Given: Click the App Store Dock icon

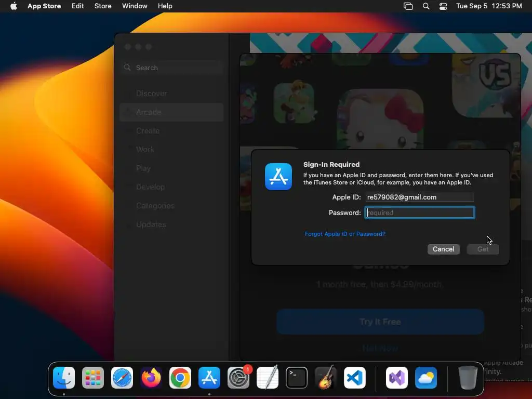Looking at the screenshot, I should coord(209,378).
